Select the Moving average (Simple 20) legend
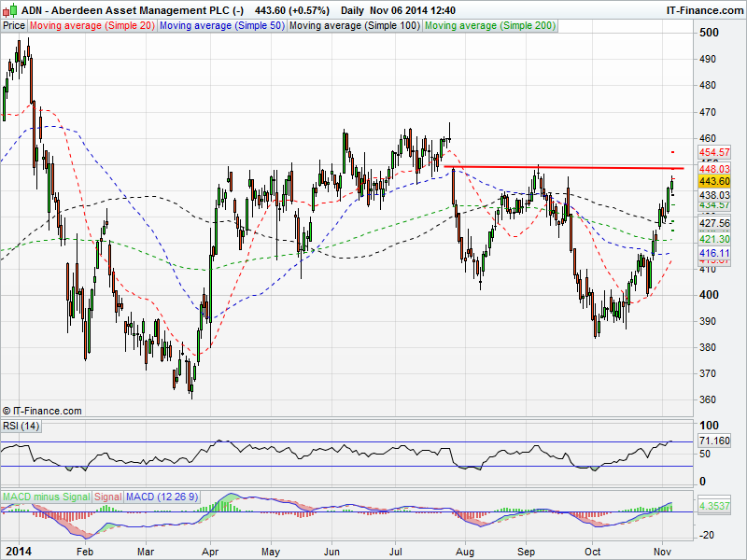The width and height of the screenshot is (747, 560). click(x=92, y=26)
